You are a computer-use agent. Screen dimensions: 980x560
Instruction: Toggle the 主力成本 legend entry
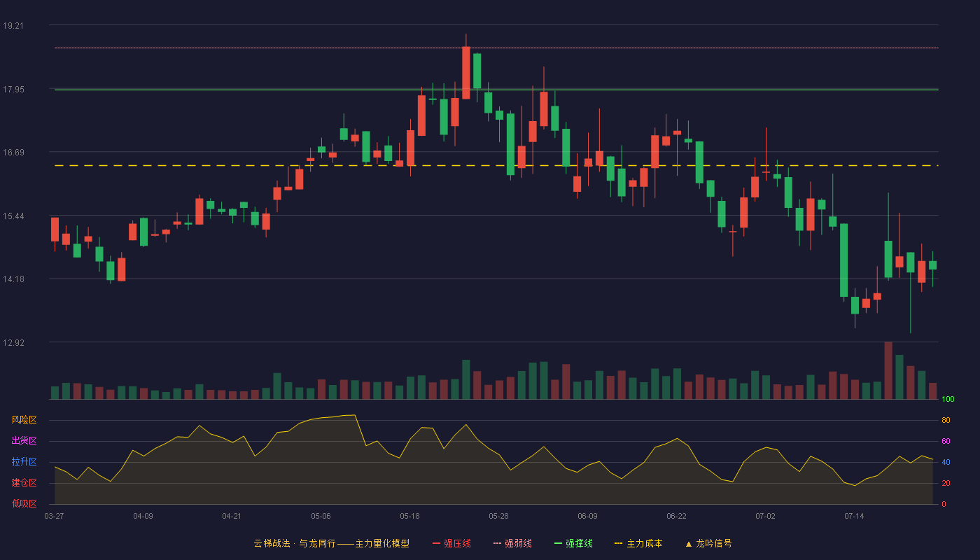coord(638,543)
